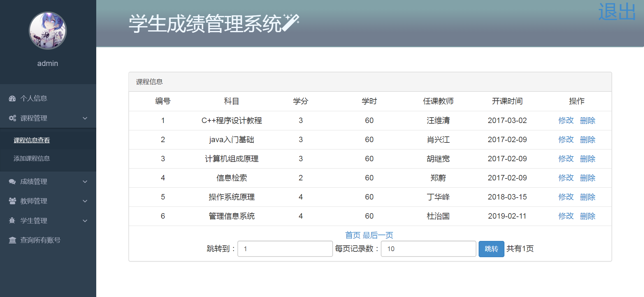The width and height of the screenshot is (644, 297).
Task: Click the 学分 column header
Action: (x=300, y=101)
